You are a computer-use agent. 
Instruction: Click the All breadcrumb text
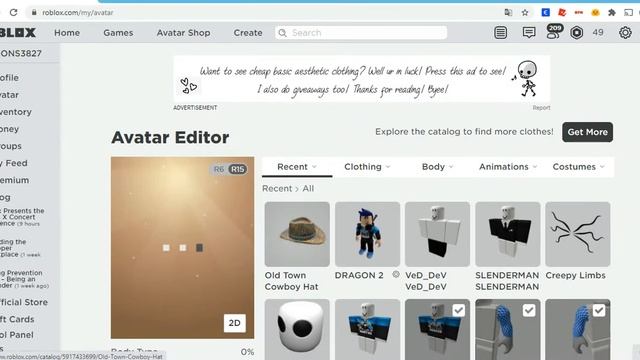308,189
